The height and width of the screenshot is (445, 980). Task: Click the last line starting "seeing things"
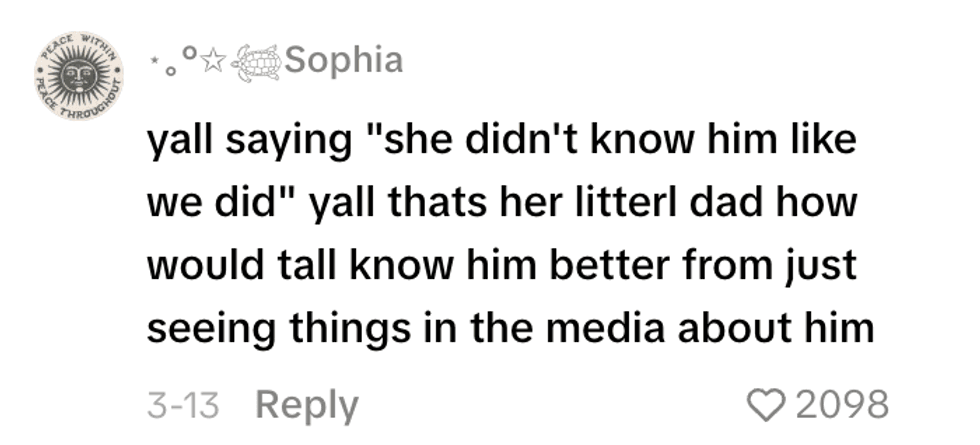point(510,328)
